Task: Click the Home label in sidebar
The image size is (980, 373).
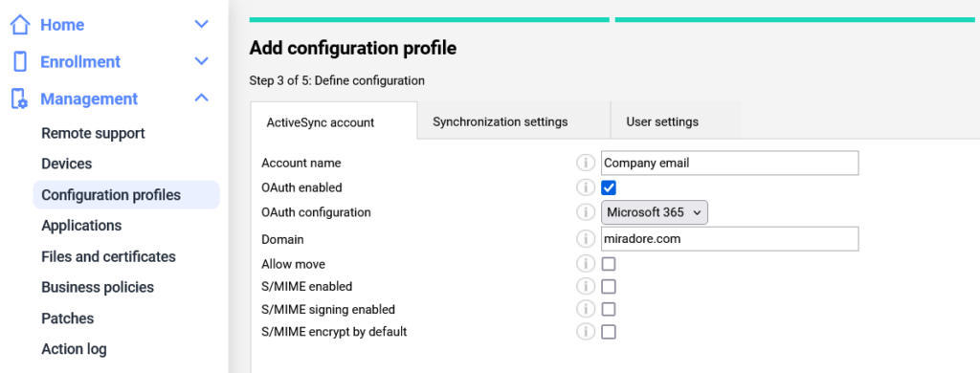Action: click(x=62, y=25)
